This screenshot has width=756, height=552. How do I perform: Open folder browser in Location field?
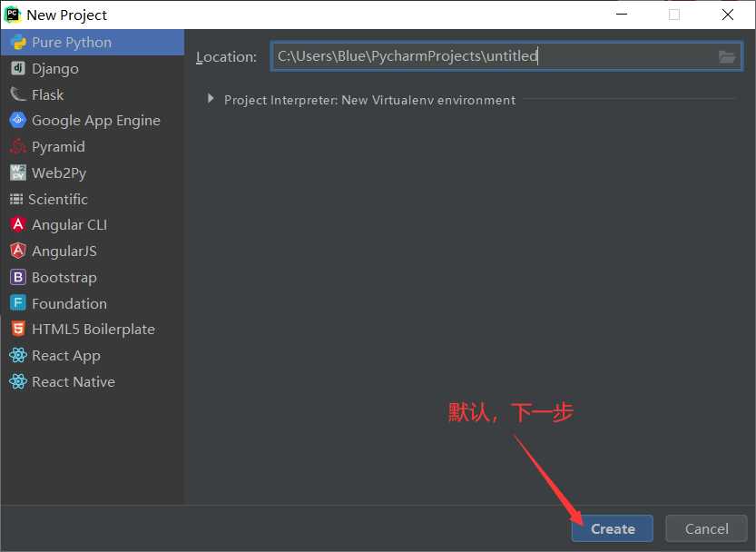click(727, 57)
